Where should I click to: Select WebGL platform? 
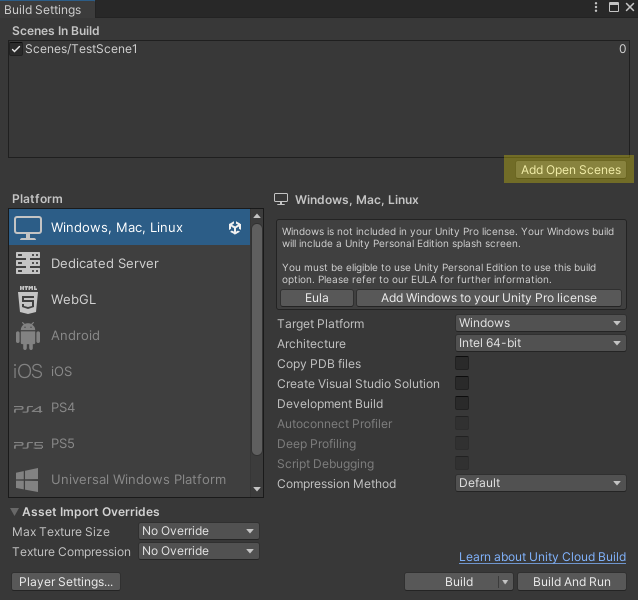point(129,299)
